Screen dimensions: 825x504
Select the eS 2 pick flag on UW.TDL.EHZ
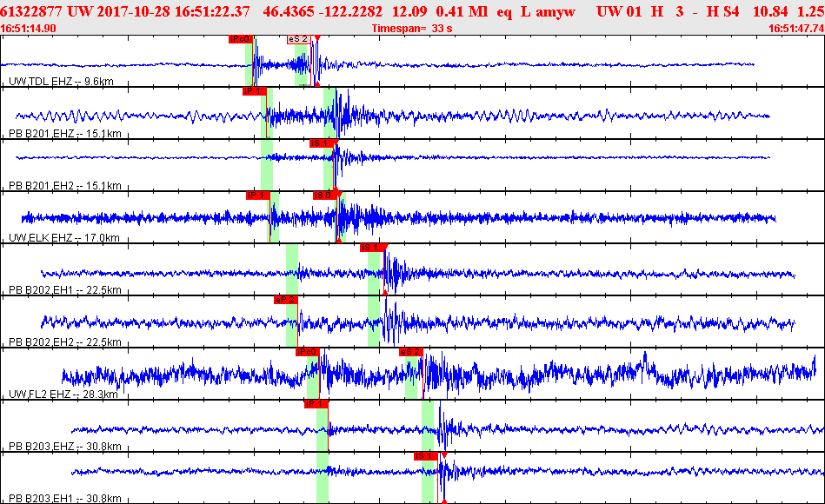[297, 39]
